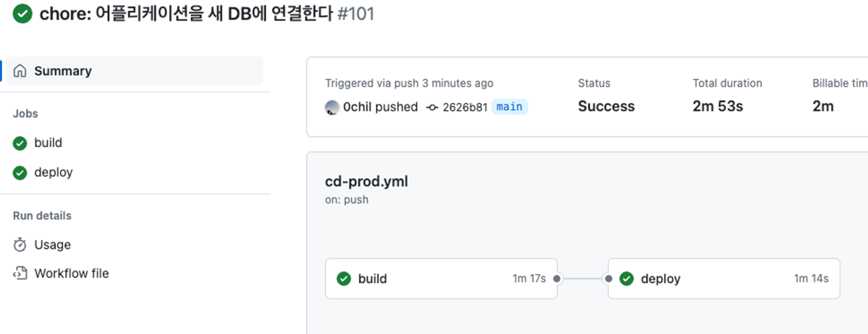
Task: Click the green check in the deploy job card
Action: 627,279
